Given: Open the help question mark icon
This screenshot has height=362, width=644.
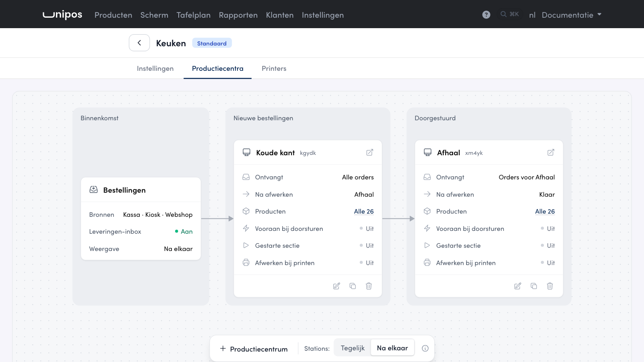Looking at the screenshot, I should tap(486, 15).
